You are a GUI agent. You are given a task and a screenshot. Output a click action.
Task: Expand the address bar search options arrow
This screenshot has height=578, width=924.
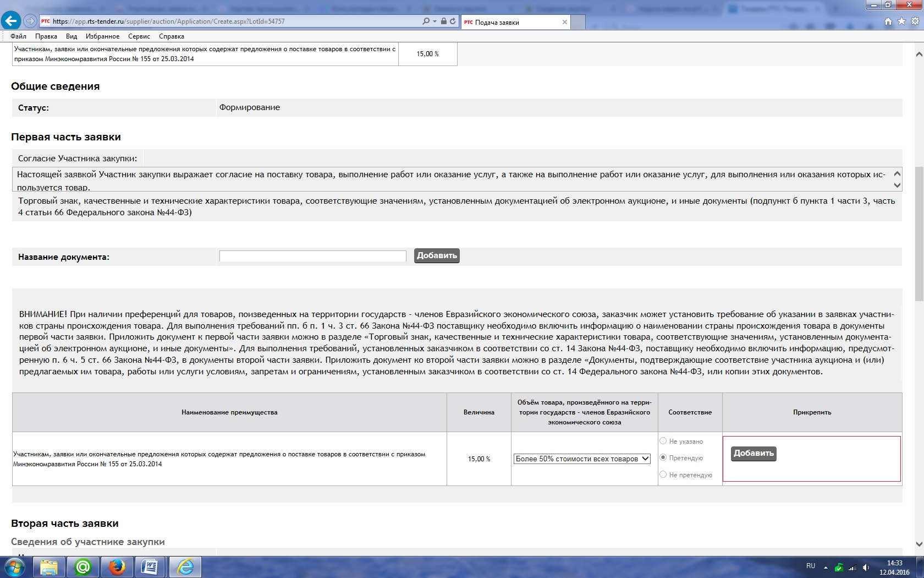click(x=435, y=21)
